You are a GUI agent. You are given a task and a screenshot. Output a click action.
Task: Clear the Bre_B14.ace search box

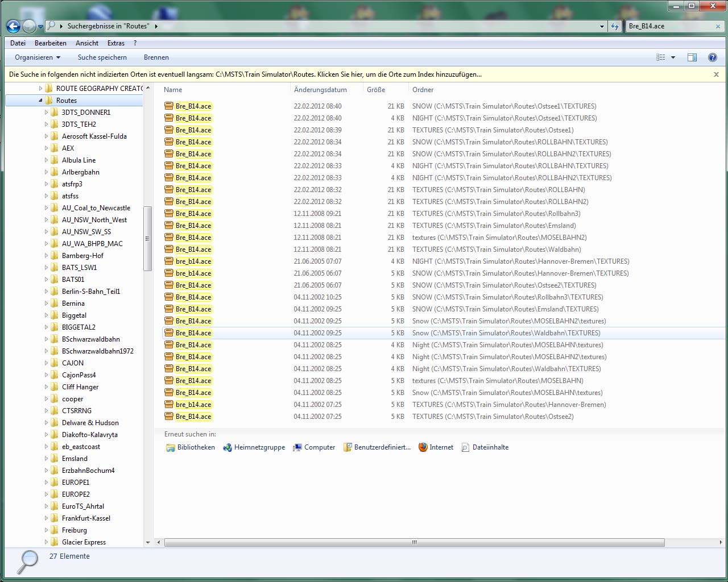[718, 26]
